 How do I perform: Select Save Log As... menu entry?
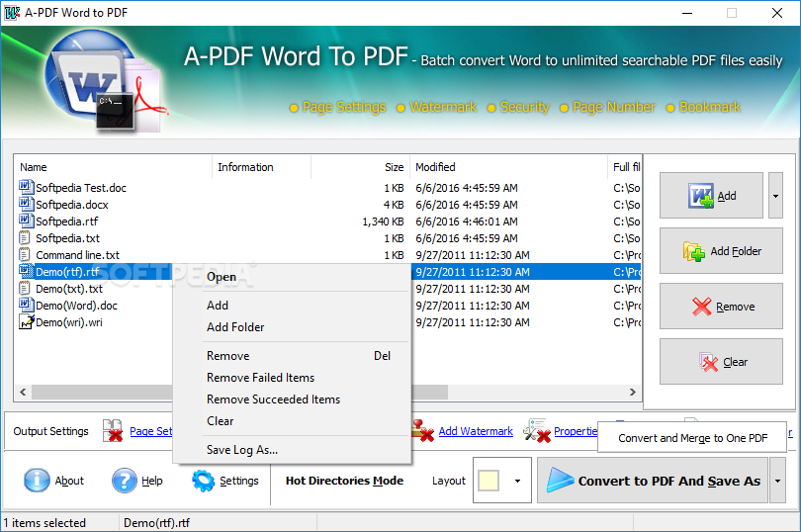pos(292,450)
